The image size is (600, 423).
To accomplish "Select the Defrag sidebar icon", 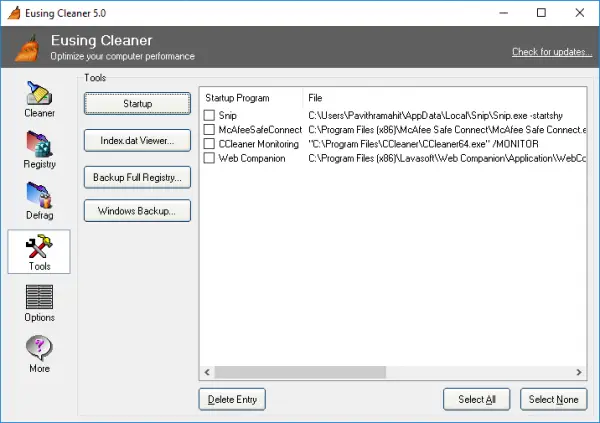I will (x=39, y=195).
